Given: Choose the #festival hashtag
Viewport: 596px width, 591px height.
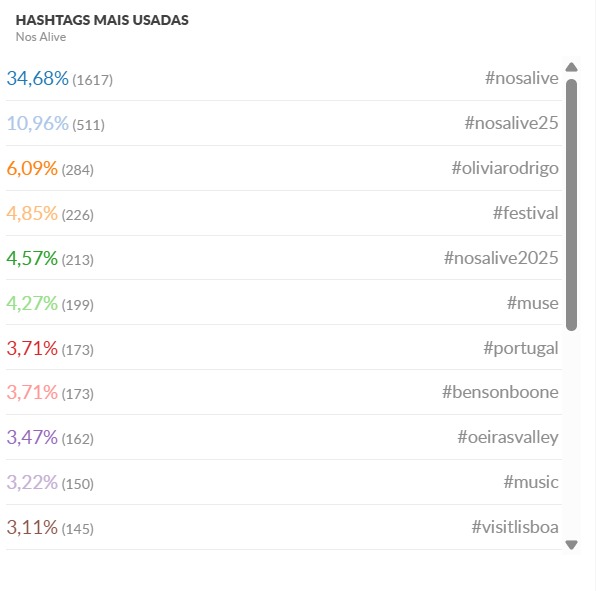Looking at the screenshot, I should pyautogui.click(x=525, y=213).
